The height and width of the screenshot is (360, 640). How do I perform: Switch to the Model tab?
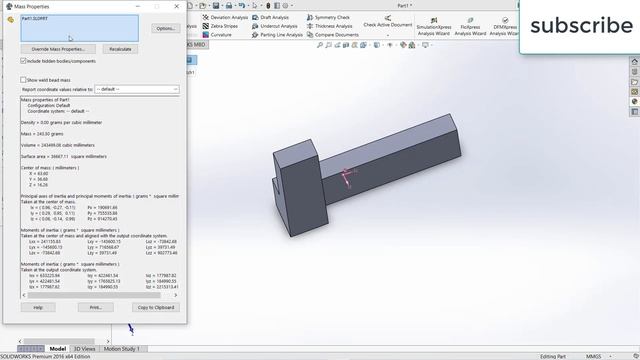[x=58, y=349]
